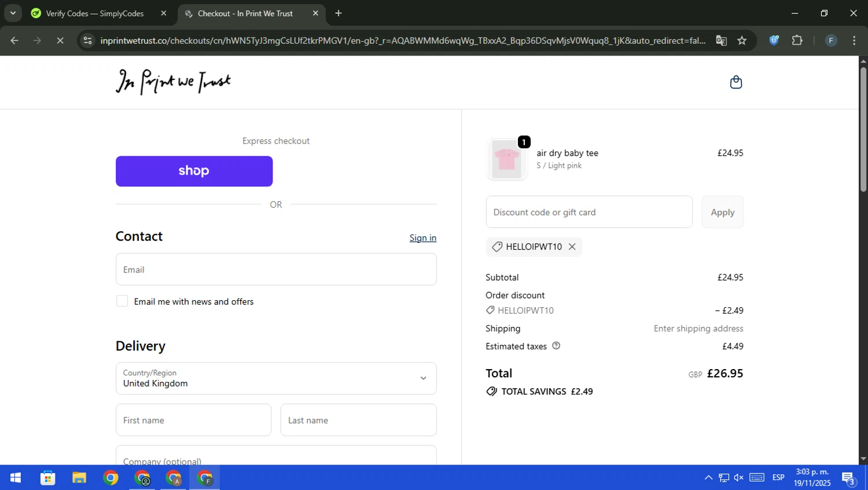
Task: Open the touch keyboard tray icon
Action: 757,478
